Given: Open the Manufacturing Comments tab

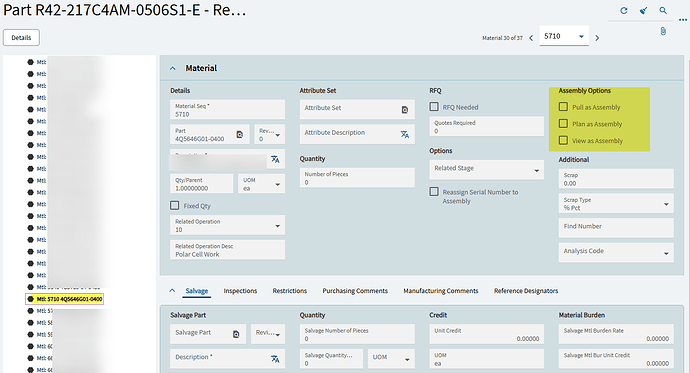Looking at the screenshot, I should pyautogui.click(x=441, y=291).
